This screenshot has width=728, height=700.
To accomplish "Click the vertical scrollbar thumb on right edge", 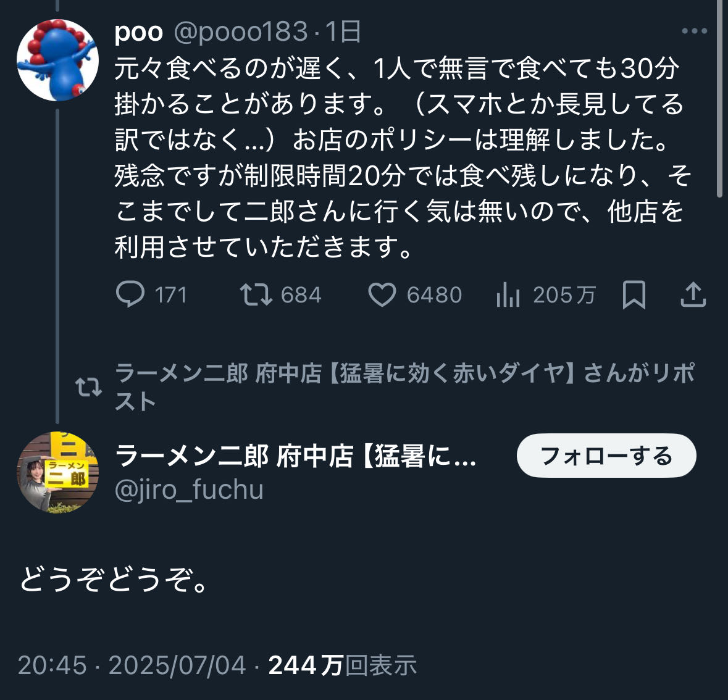I will point(719,99).
